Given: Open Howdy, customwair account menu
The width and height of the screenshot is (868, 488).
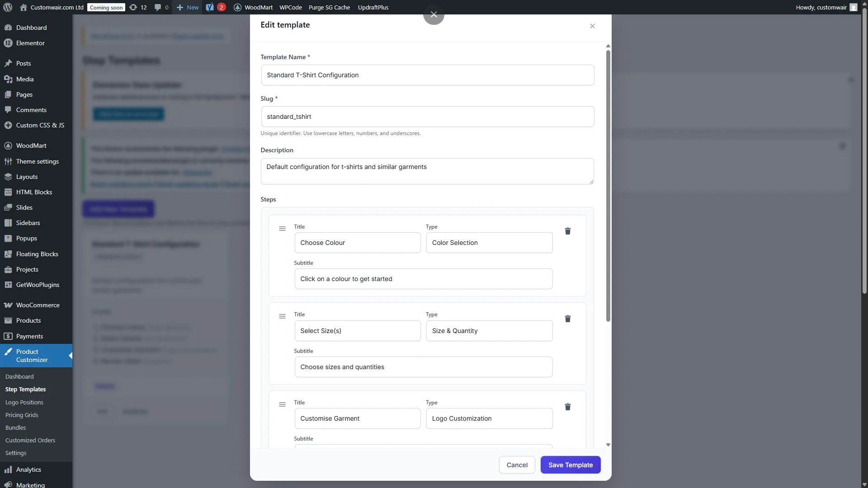Looking at the screenshot, I should tap(826, 7).
